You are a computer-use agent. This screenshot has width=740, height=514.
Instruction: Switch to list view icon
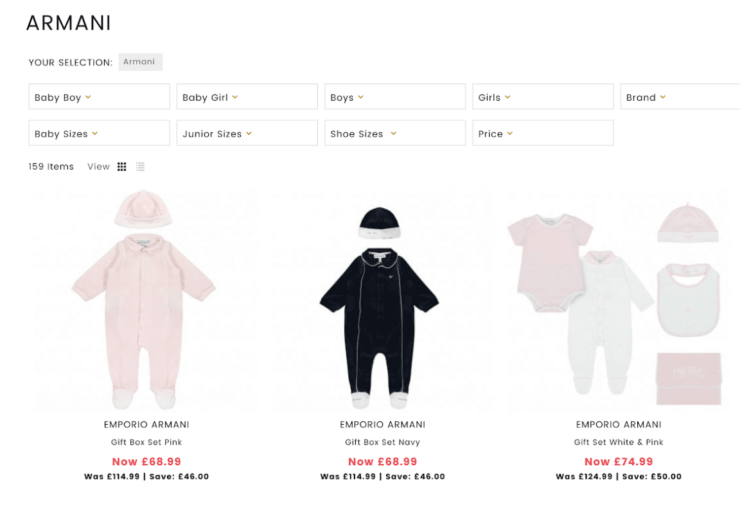[140, 167]
